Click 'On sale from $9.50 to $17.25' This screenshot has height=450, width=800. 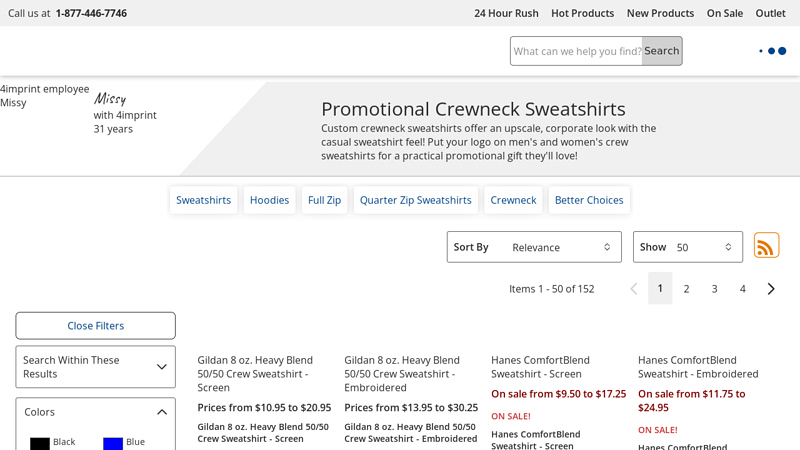click(559, 394)
